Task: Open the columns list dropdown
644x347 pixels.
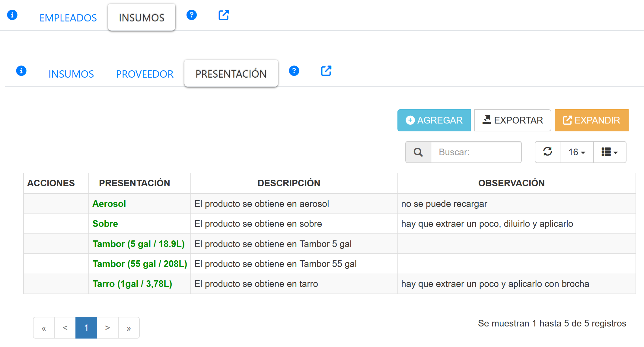Action: coord(610,152)
